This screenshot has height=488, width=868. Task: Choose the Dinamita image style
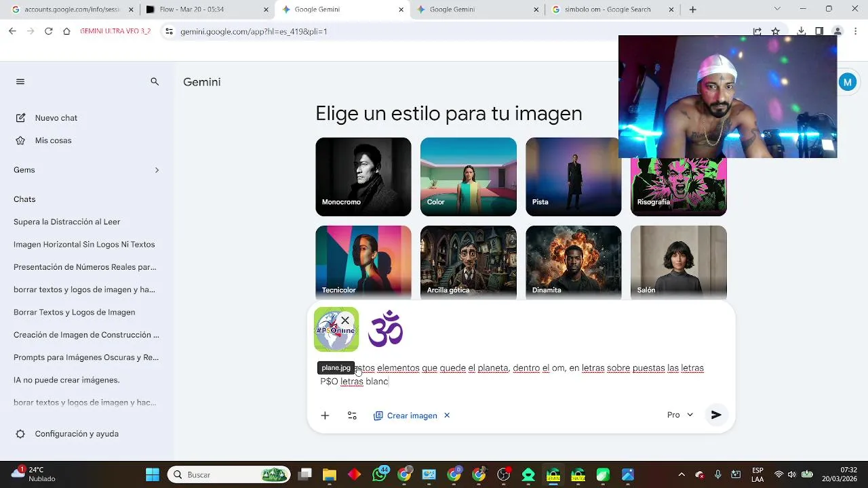(x=573, y=263)
